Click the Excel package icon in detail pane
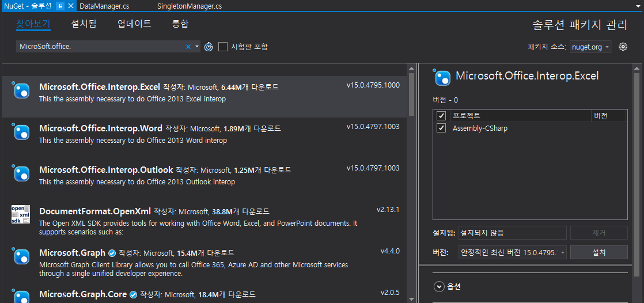The image size is (644, 303). tap(442, 78)
